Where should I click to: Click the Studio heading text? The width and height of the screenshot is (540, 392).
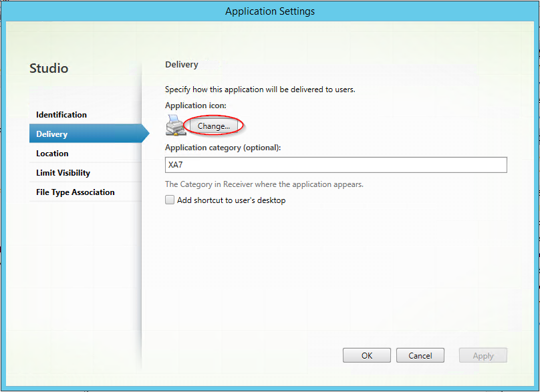point(49,68)
